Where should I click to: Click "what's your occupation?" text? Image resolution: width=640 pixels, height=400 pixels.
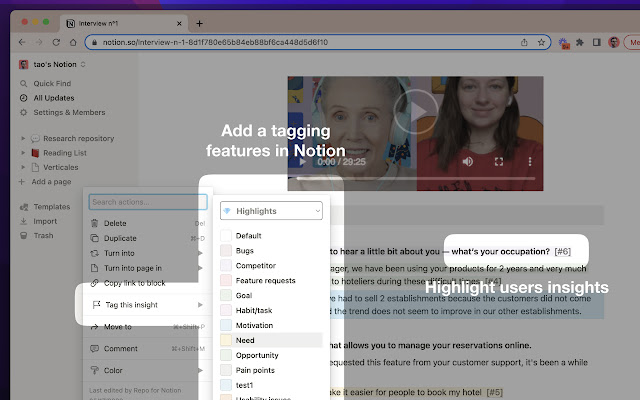coord(500,251)
